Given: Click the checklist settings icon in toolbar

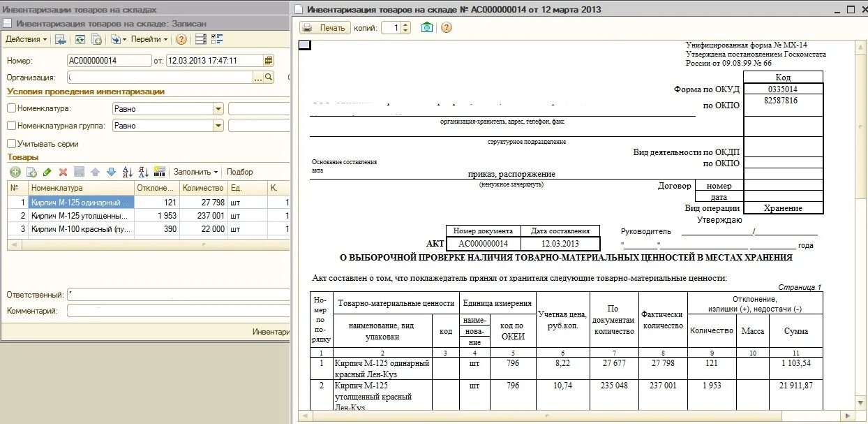Looking at the screenshot, I should (217, 39).
